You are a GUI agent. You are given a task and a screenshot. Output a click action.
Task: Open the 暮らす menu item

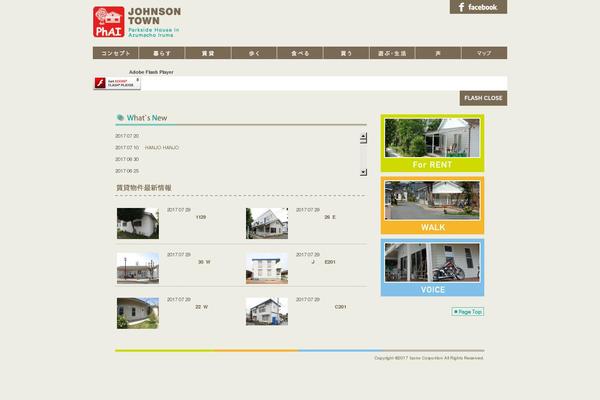(162, 53)
